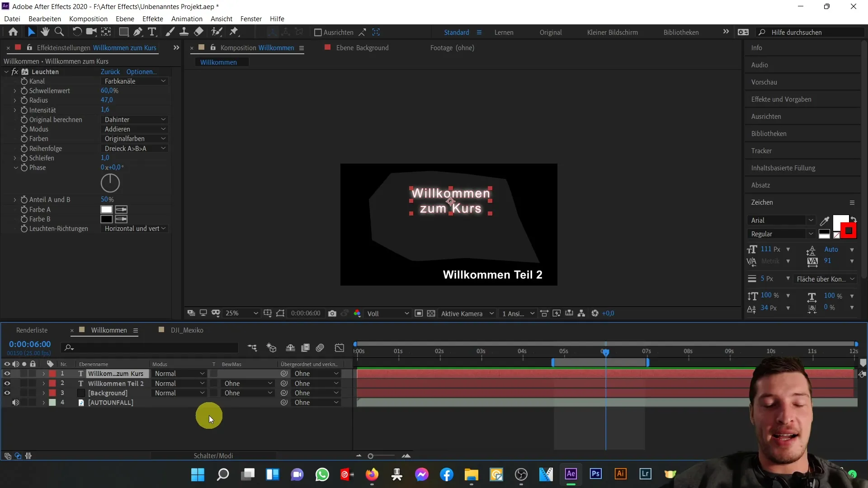868x488 pixels.
Task: Click the Farbe A white color swatch
Action: (x=107, y=209)
